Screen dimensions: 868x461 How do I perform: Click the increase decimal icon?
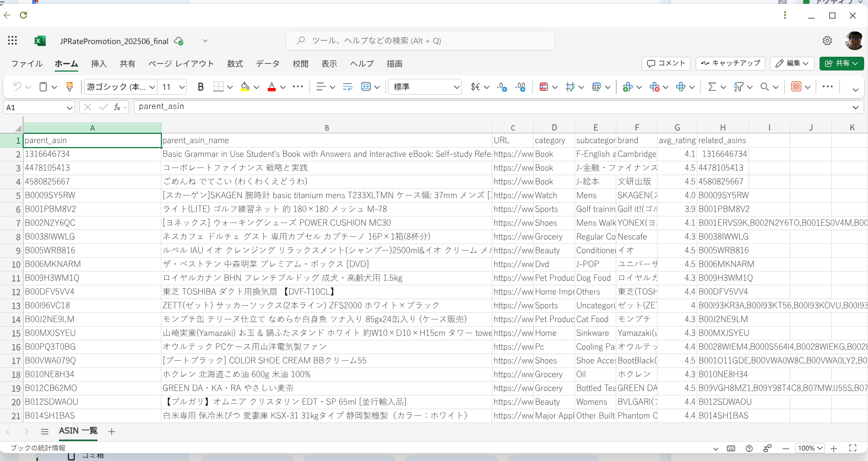[x=520, y=87]
